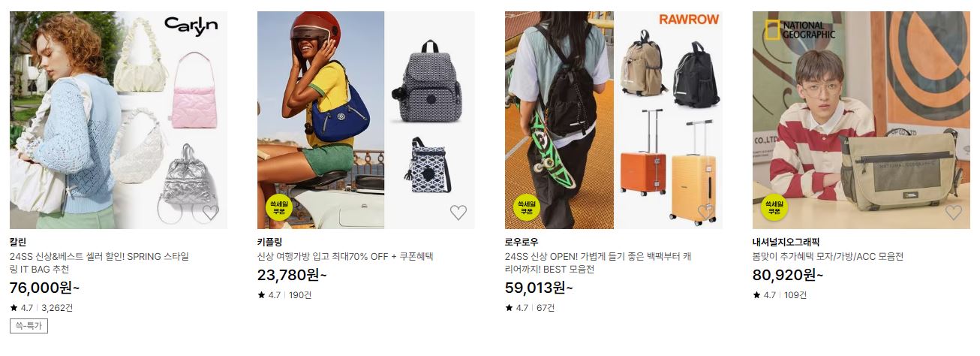The image size is (980, 356).
Task: Favorite the RAWROW promotion using its heart
Action: click(x=706, y=213)
